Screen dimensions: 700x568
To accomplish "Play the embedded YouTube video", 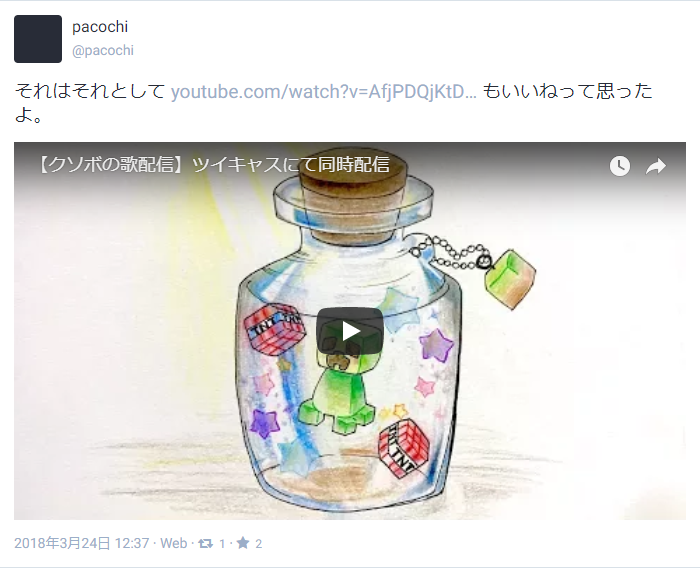I will point(350,331).
